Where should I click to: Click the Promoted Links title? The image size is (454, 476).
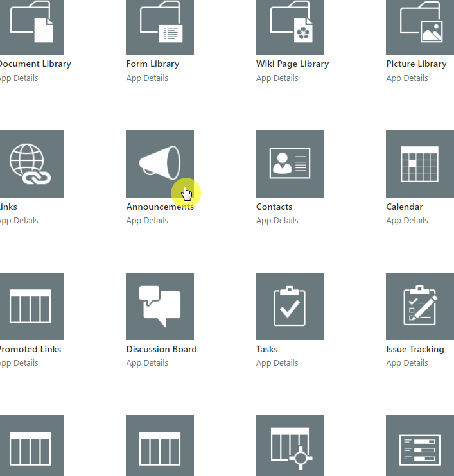(x=30, y=350)
